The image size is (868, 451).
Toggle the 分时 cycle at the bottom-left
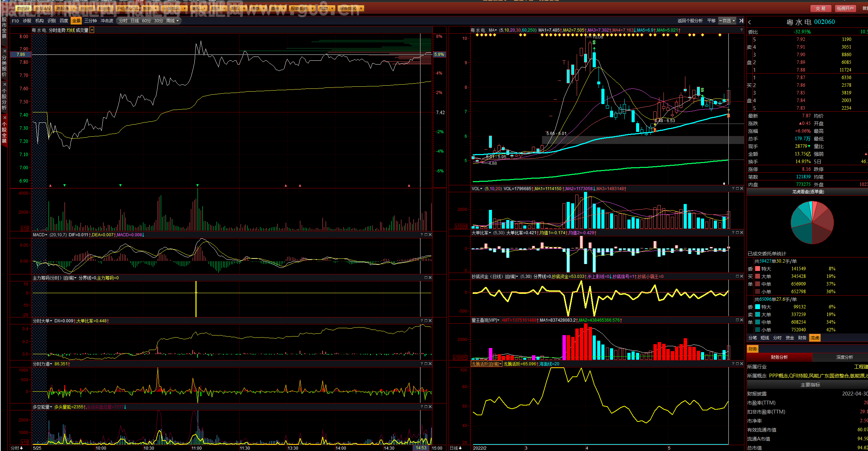(17, 448)
